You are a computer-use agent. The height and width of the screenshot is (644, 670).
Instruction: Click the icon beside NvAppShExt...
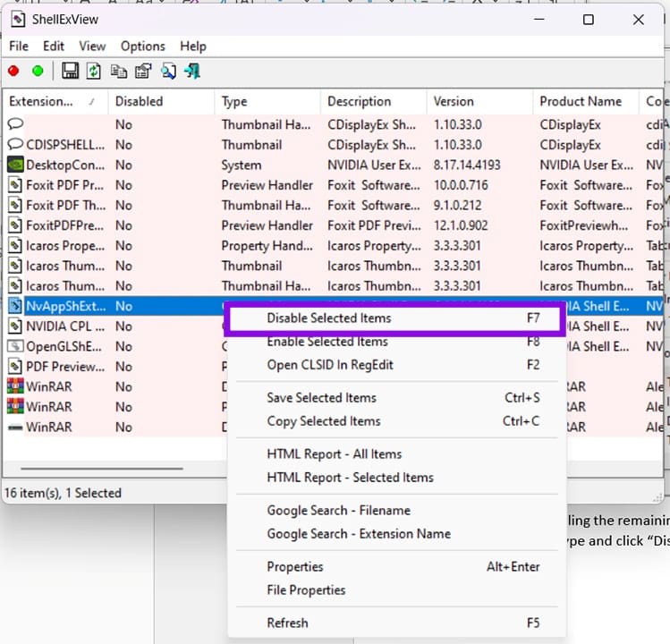pos(15,306)
